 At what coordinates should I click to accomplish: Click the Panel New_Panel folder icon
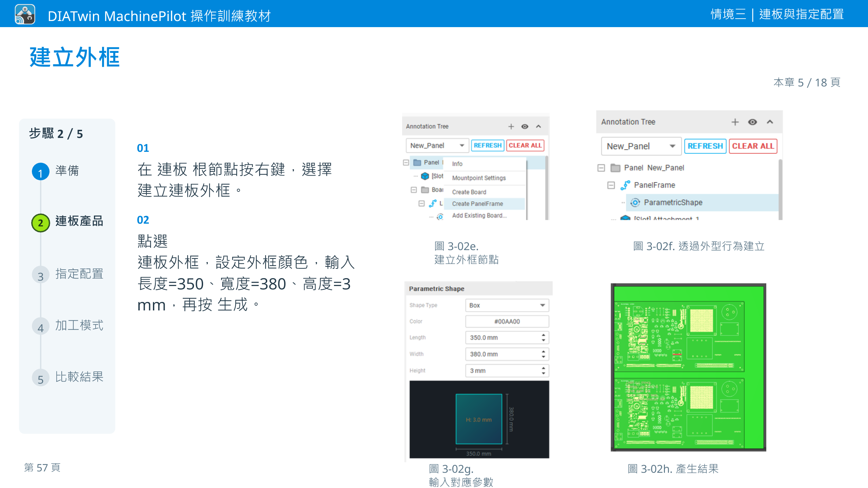[615, 168]
